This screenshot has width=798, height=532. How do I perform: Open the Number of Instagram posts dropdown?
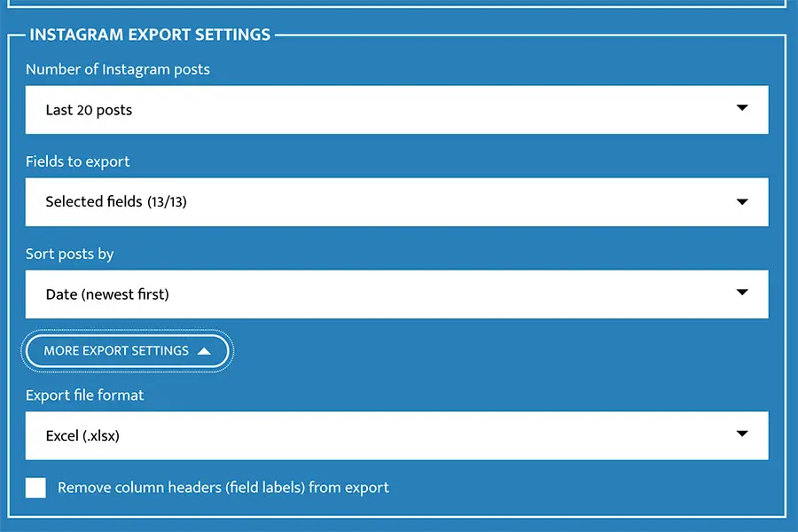[x=397, y=109]
